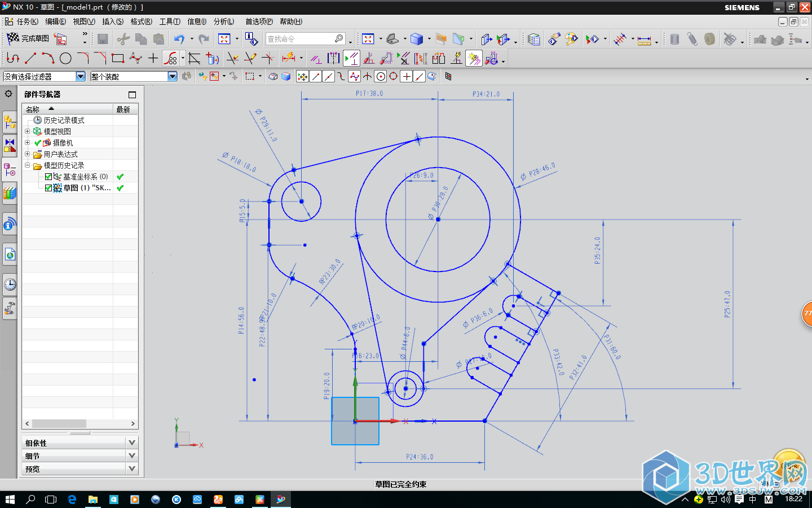Image resolution: width=812 pixels, height=508 pixels.
Task: Select the Line sketch tool
Action: [x=30, y=58]
